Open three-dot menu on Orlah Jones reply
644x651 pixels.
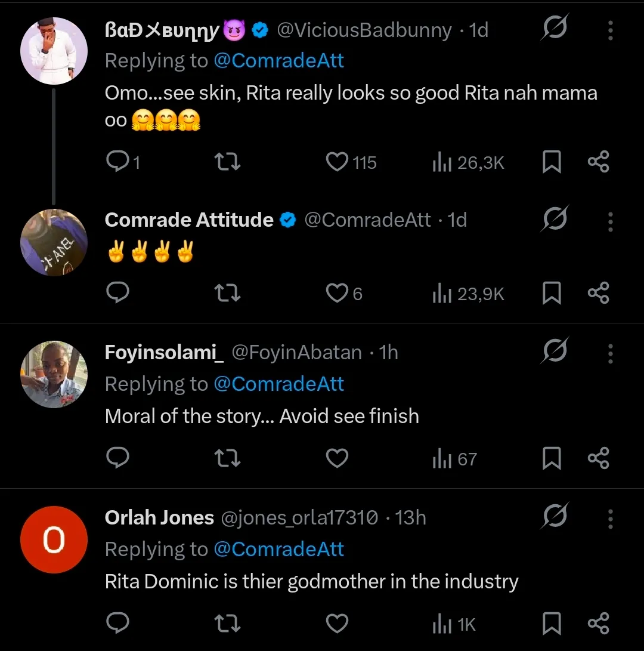tap(610, 519)
